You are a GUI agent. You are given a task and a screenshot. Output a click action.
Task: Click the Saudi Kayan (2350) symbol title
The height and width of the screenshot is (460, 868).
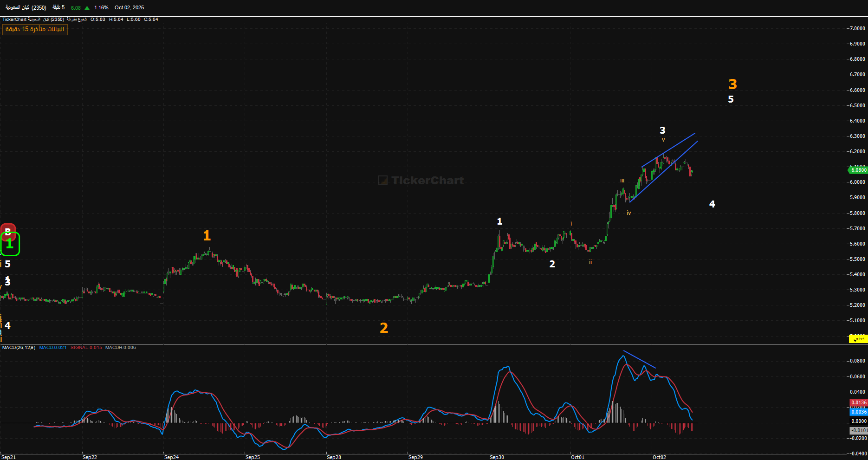click(26, 7)
